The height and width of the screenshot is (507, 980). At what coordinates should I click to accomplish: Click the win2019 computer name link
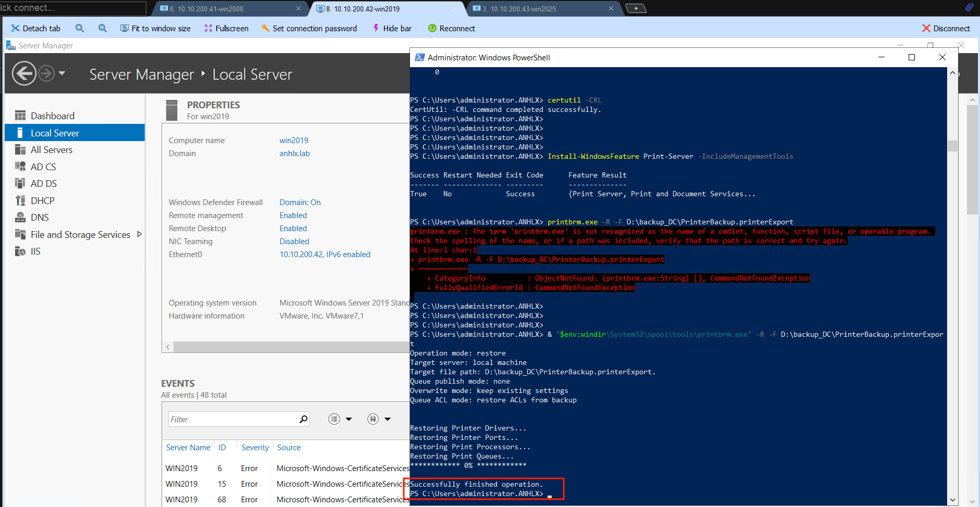click(x=294, y=140)
